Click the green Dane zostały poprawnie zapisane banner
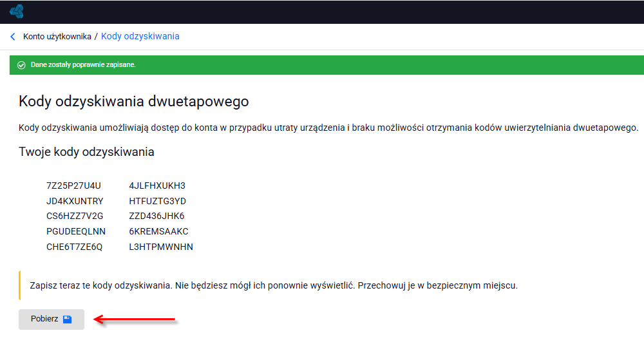Viewport: 644px width, 344px height. pyautogui.click(x=327, y=65)
